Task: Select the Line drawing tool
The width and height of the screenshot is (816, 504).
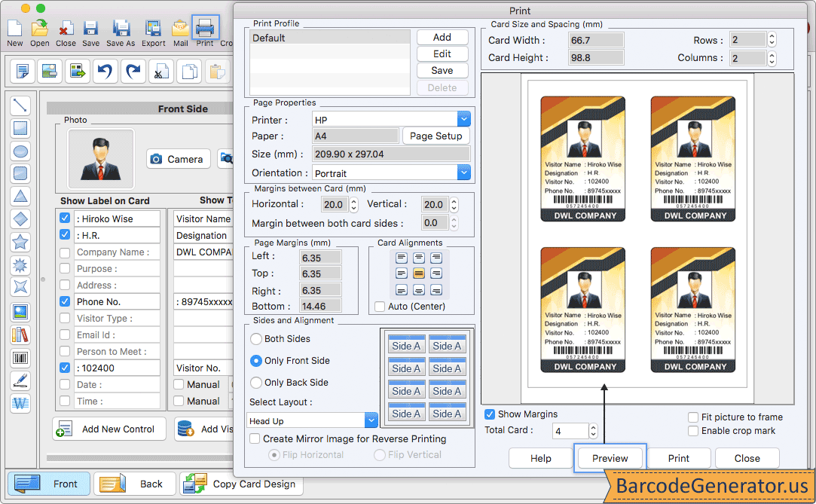Action: (x=20, y=105)
